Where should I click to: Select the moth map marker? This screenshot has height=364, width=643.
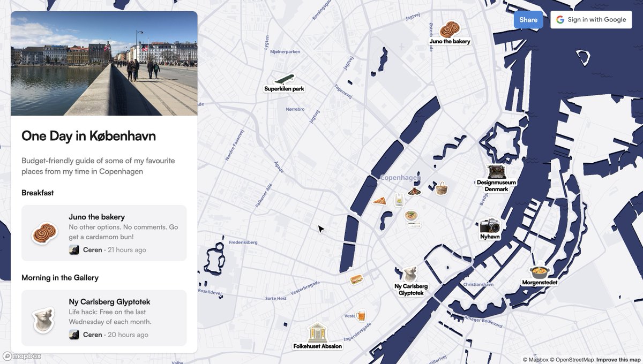(414, 191)
